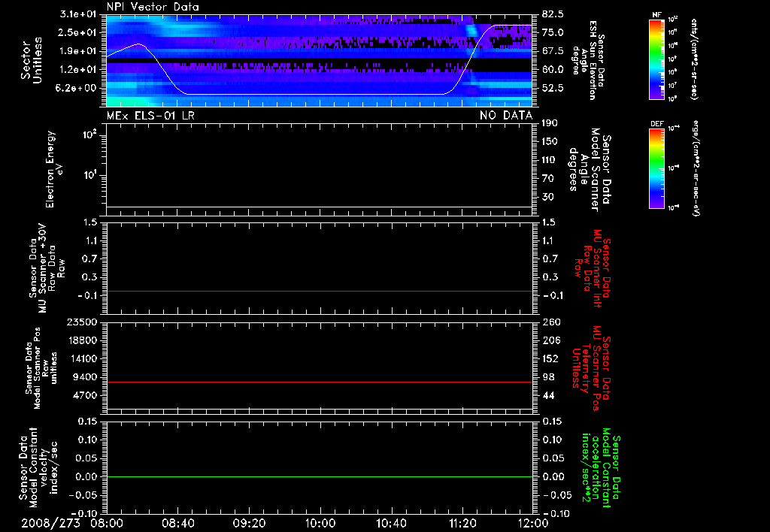Click the '08:40' time tick label
The height and width of the screenshot is (532, 770).
[x=178, y=523]
